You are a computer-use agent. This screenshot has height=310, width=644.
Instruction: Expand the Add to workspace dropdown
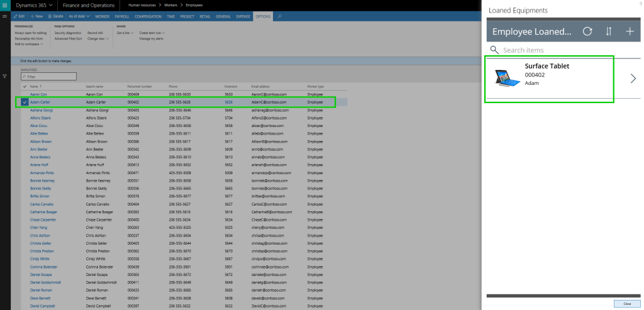[x=30, y=44]
